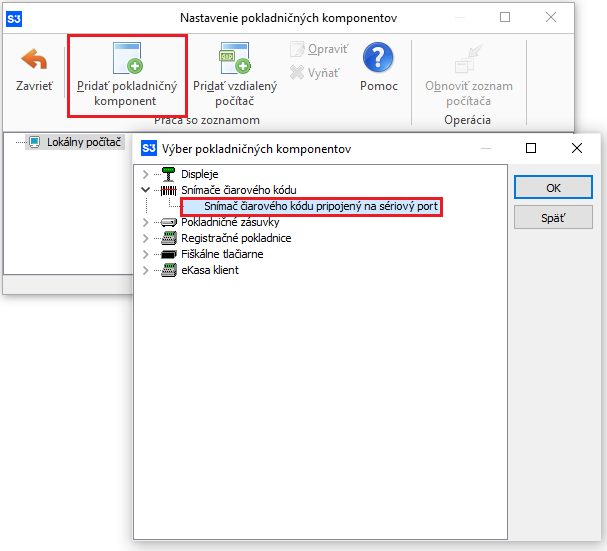
Task: Select the Snímače čiarového kódu label
Action: [239, 190]
